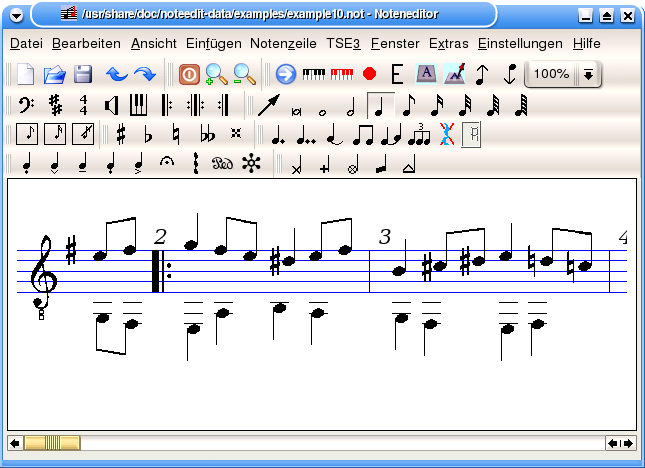The height and width of the screenshot is (468, 645).
Task: Select the arrow pointer tool
Action: 267,104
